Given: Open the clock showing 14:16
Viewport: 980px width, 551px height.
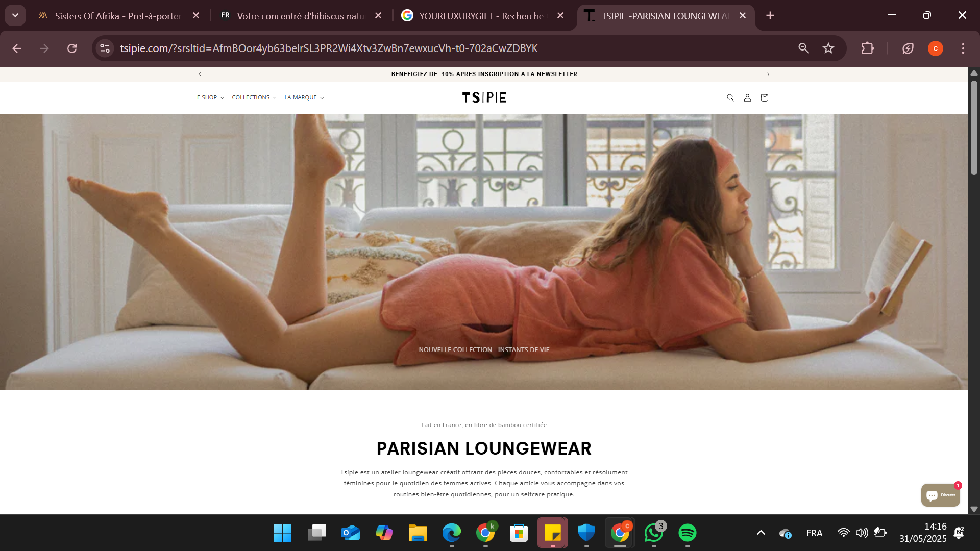Looking at the screenshot, I should 923,533.
